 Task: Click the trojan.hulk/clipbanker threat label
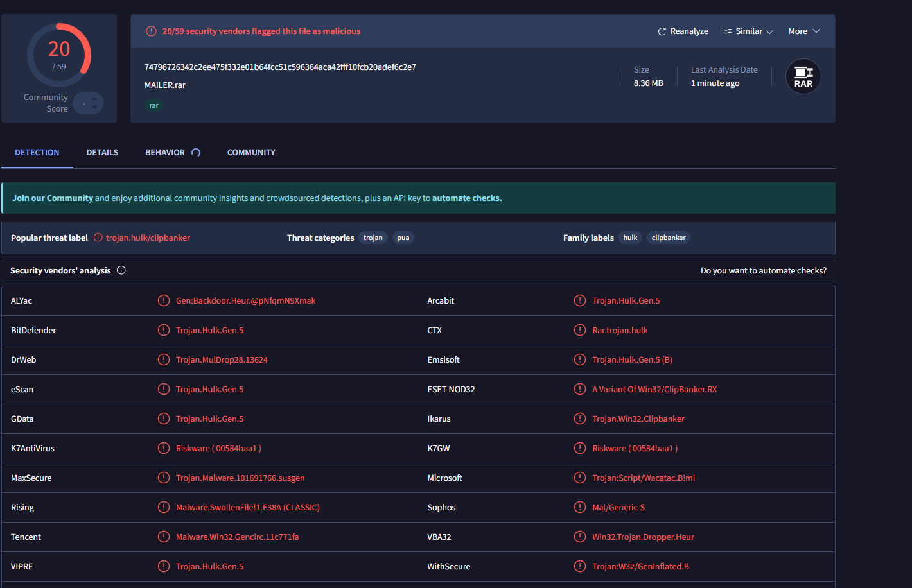(148, 238)
